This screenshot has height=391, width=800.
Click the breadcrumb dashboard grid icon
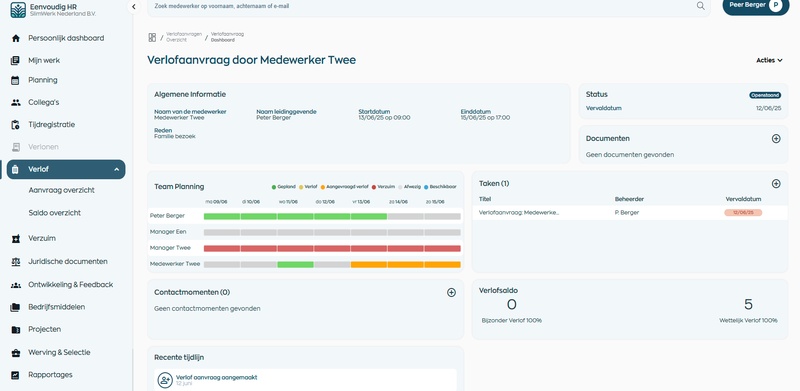coord(152,37)
